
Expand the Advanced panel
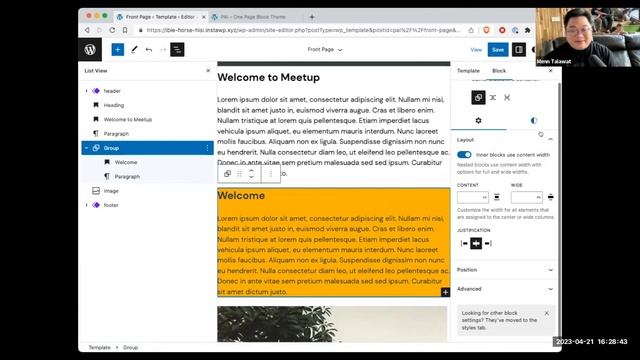click(x=505, y=289)
